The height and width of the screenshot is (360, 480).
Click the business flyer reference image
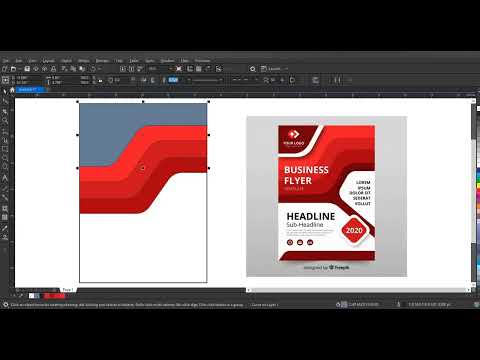point(326,196)
